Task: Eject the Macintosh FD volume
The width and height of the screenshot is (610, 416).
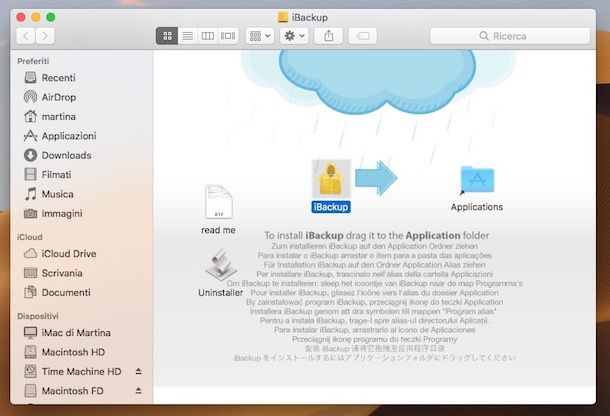Action: (x=138, y=390)
